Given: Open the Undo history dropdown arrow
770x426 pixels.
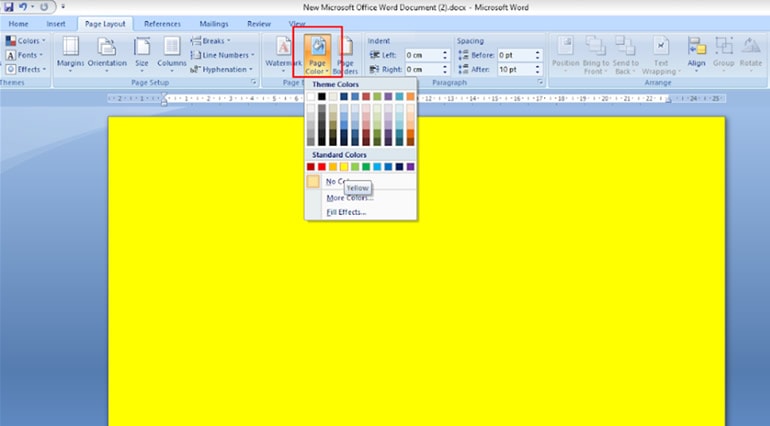Looking at the screenshot, I should [32, 7].
